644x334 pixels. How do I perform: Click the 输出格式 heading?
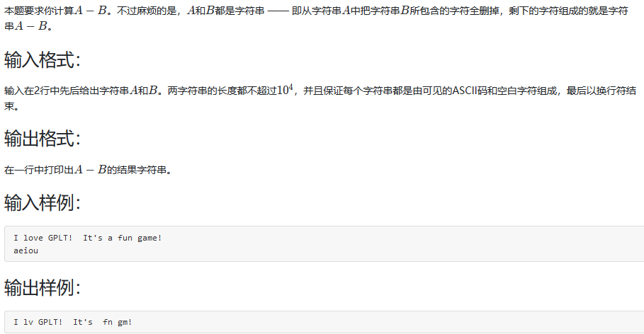coord(43,138)
